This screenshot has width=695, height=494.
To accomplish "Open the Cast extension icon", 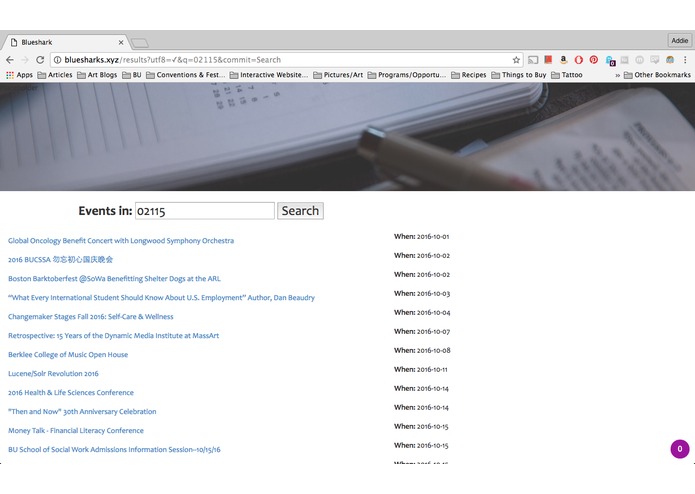I will (x=533, y=60).
